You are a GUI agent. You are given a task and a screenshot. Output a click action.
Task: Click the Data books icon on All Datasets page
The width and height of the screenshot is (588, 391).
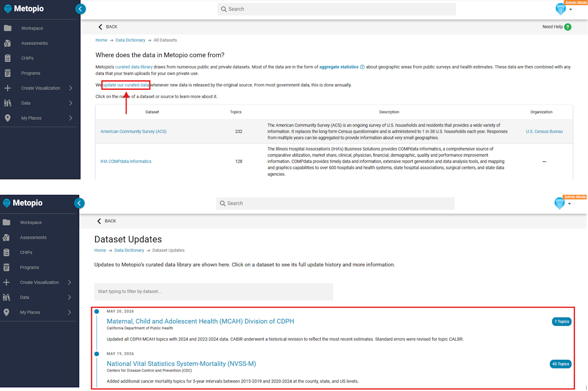click(7, 103)
